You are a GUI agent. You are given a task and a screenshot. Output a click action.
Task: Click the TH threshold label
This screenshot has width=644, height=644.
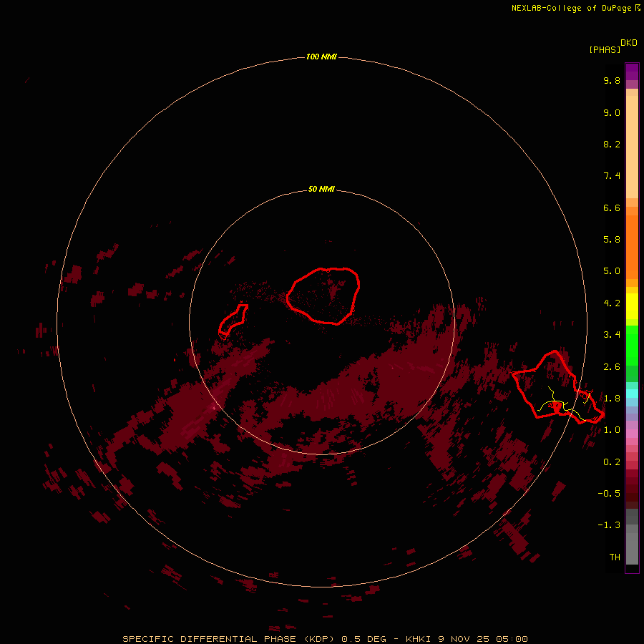[x=615, y=557]
